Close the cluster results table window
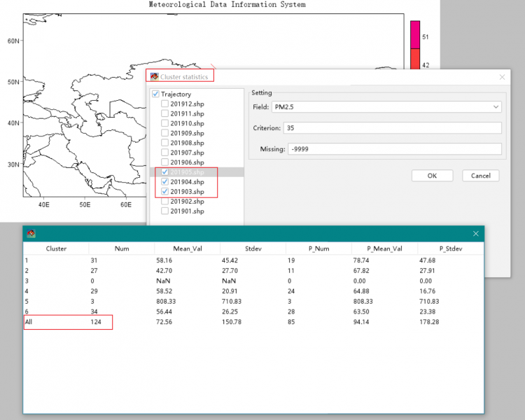 (475, 233)
